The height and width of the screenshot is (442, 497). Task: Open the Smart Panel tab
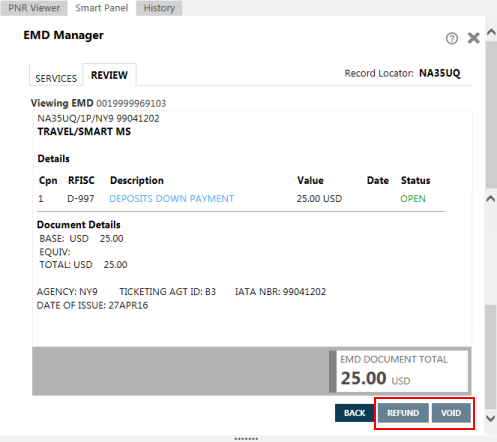point(102,8)
